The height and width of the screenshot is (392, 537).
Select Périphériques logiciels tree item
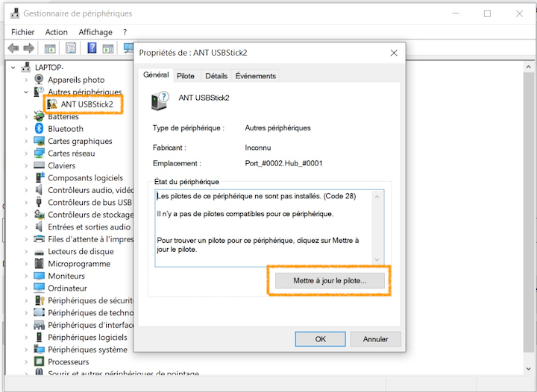coord(87,338)
